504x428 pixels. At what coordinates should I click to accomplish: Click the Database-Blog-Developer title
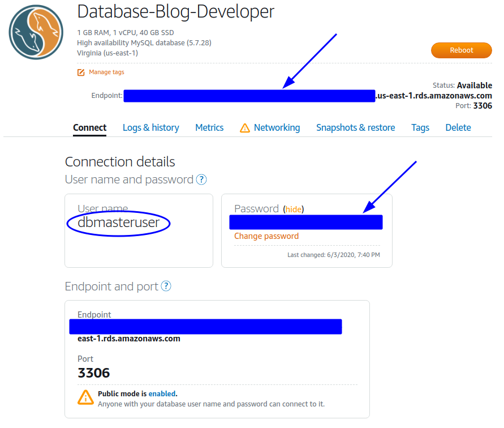click(176, 11)
